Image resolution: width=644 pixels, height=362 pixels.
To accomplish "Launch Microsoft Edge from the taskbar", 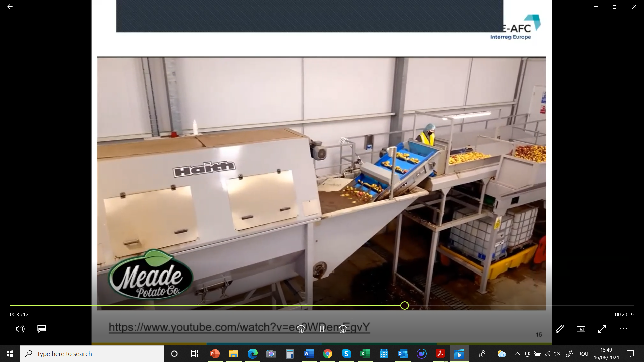I will coord(253,354).
